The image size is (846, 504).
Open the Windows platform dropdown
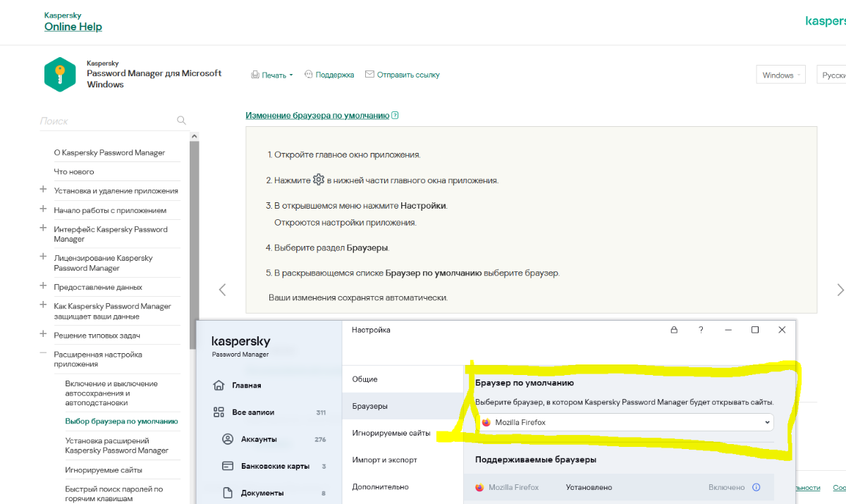[780, 75]
